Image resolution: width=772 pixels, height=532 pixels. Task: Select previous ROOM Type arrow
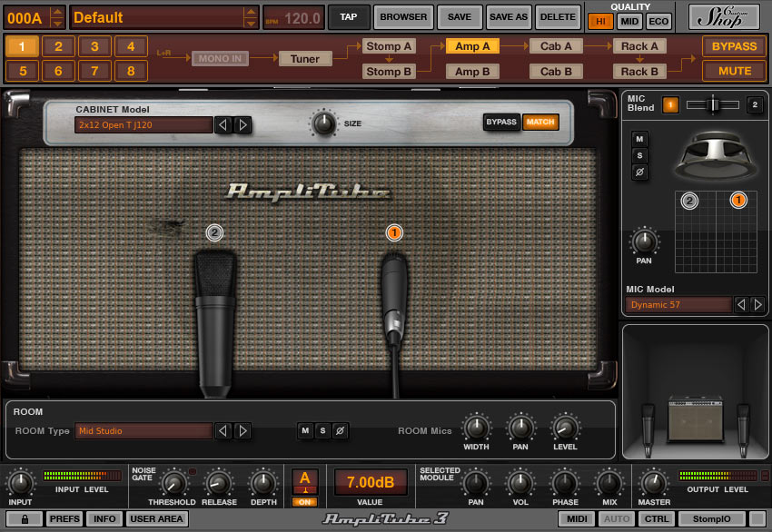coord(223,431)
